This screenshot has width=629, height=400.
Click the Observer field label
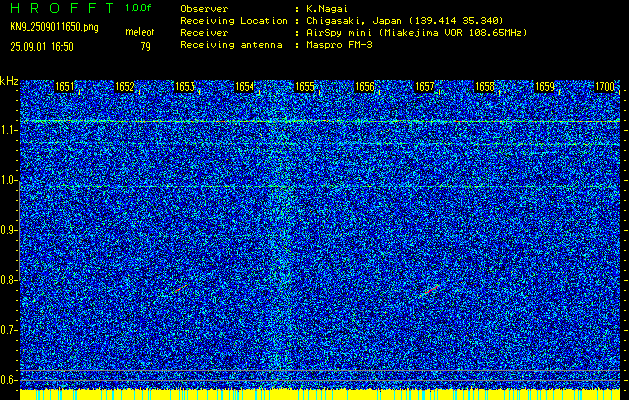(204, 9)
